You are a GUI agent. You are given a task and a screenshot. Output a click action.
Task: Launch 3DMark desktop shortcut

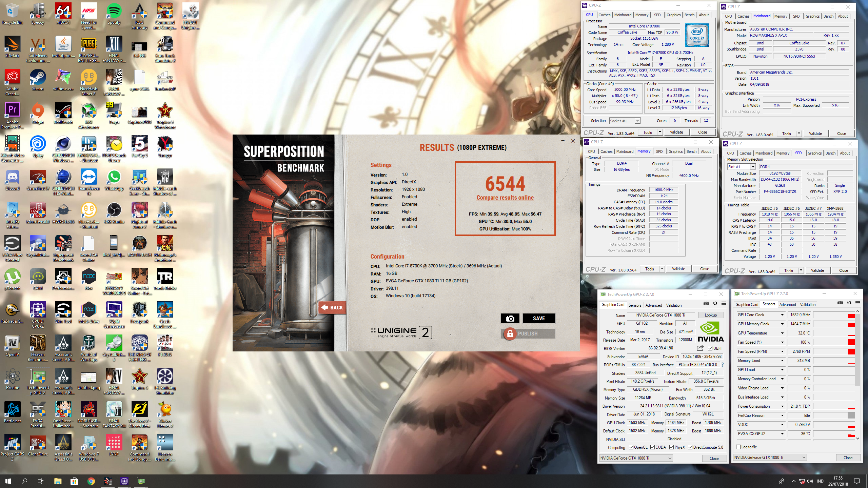[x=12, y=47]
